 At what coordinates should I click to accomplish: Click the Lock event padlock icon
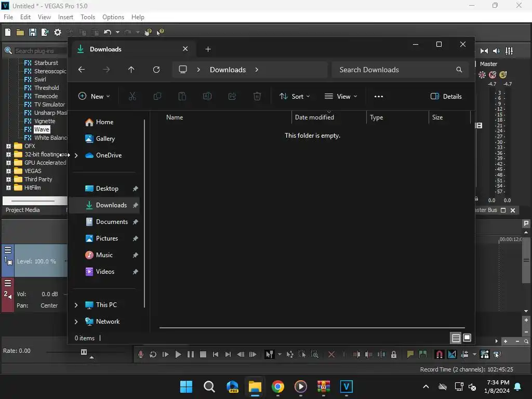click(394, 354)
